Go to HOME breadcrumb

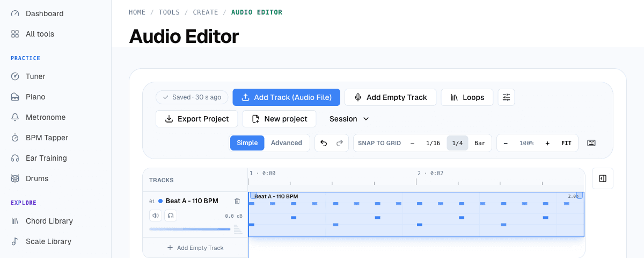coord(137,12)
